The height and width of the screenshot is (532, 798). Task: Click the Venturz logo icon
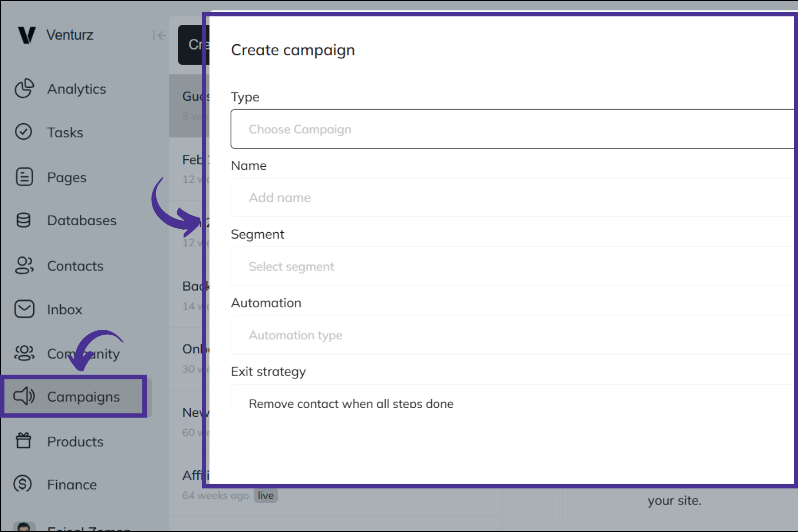click(26, 35)
